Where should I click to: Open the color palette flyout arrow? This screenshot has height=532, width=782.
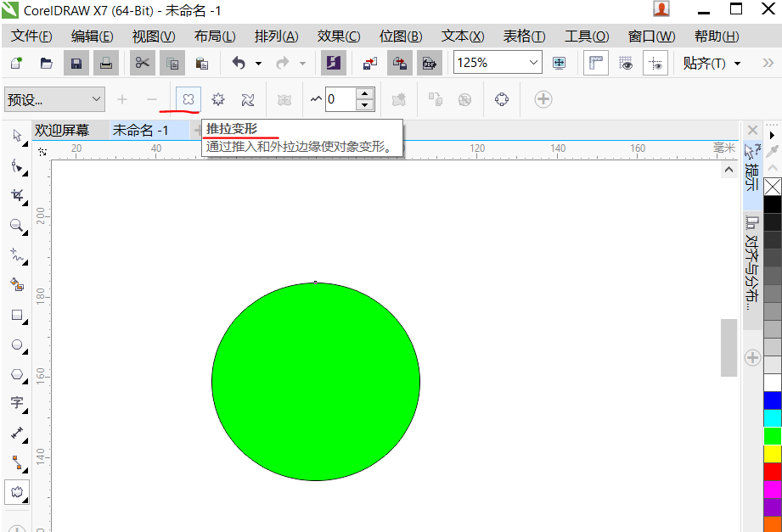[772, 135]
